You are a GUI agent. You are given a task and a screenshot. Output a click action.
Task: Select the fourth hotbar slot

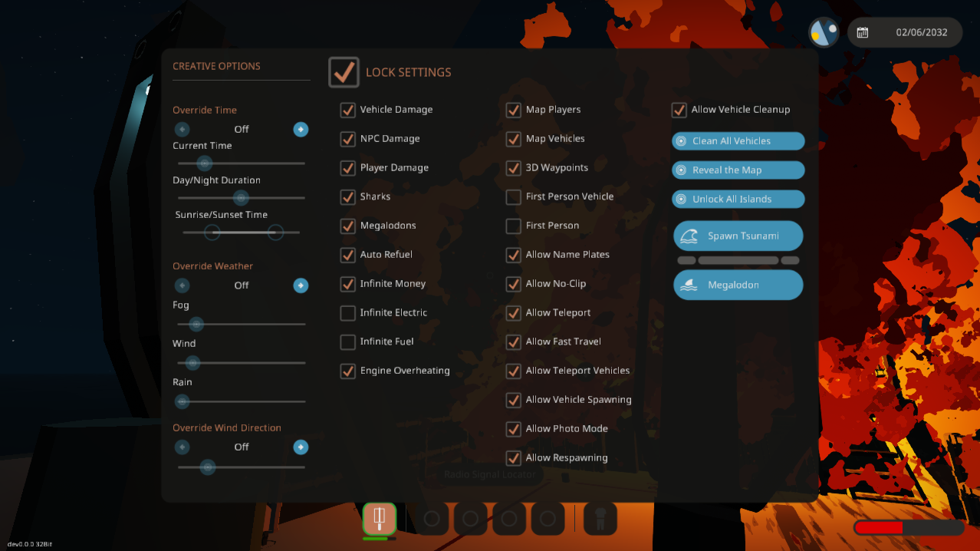point(509,519)
